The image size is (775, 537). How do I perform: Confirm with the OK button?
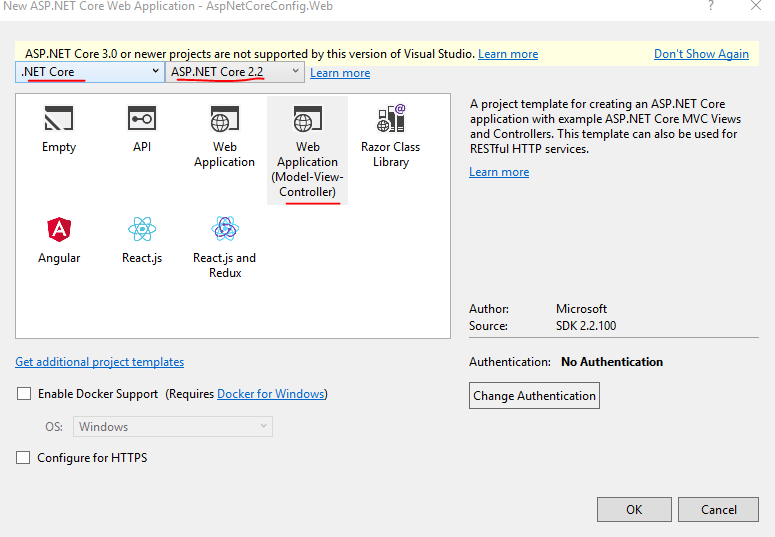pos(634,509)
